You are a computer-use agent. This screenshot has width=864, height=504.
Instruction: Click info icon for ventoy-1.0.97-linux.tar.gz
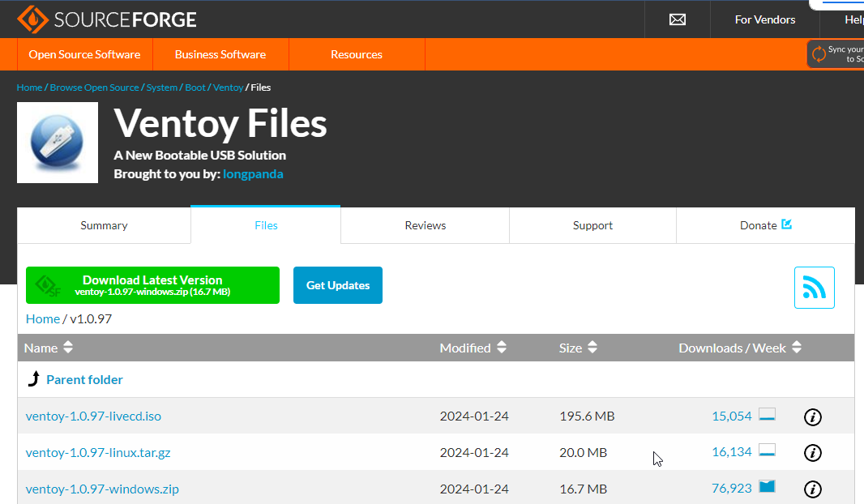813,453
